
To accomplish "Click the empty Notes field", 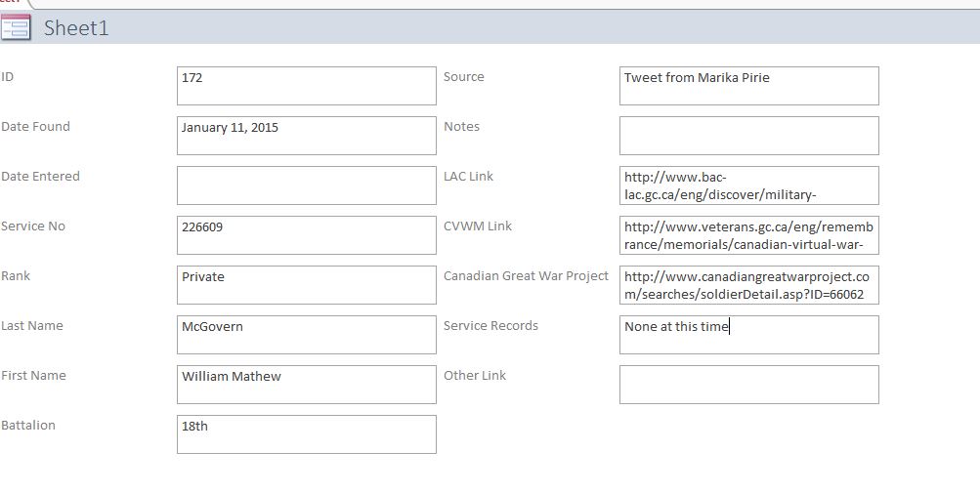I will click(x=748, y=136).
